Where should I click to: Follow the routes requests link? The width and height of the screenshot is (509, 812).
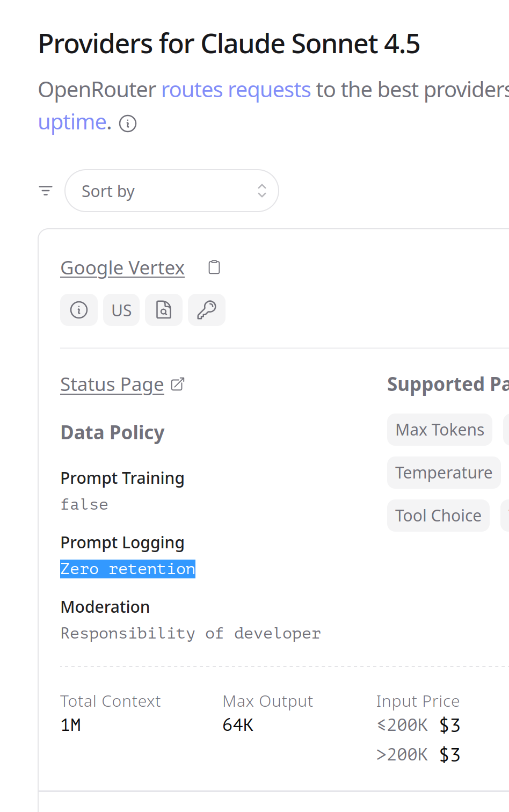pos(236,90)
